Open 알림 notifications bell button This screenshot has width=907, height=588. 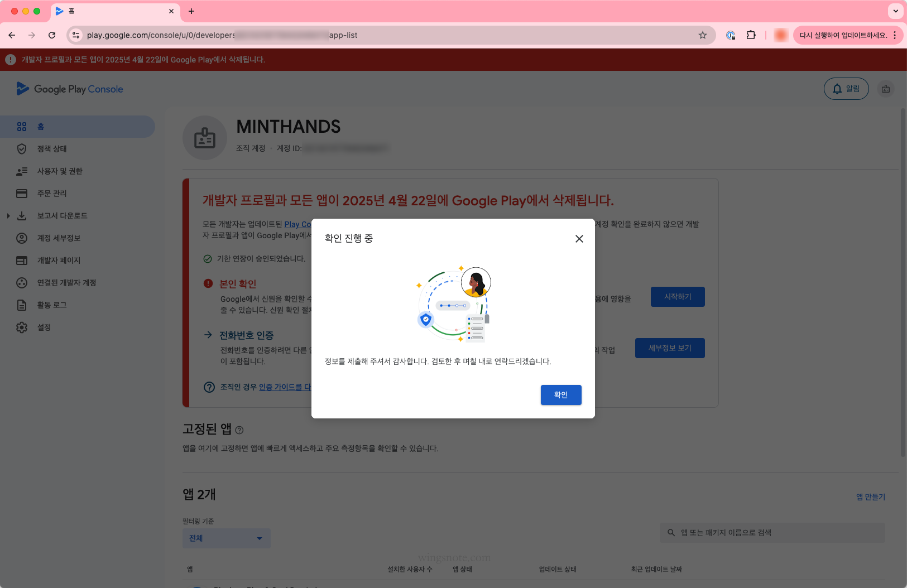coord(846,89)
